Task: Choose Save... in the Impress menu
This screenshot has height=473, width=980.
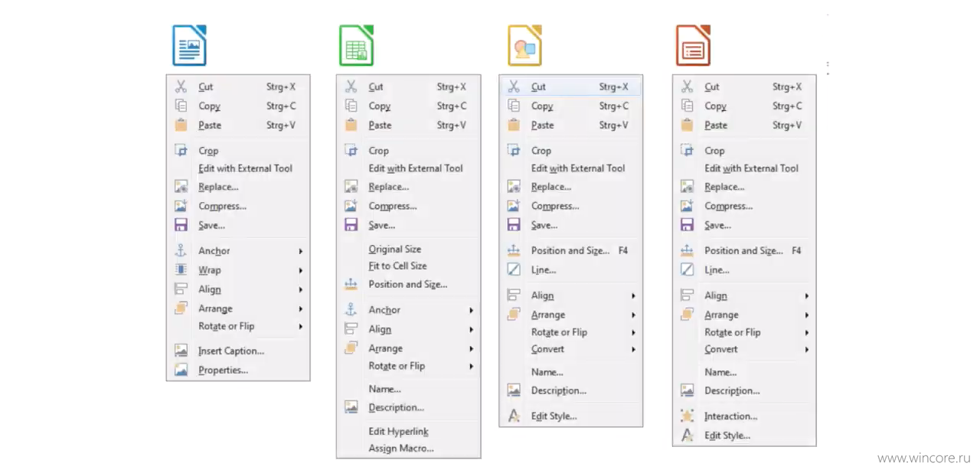Action: pos(717,225)
